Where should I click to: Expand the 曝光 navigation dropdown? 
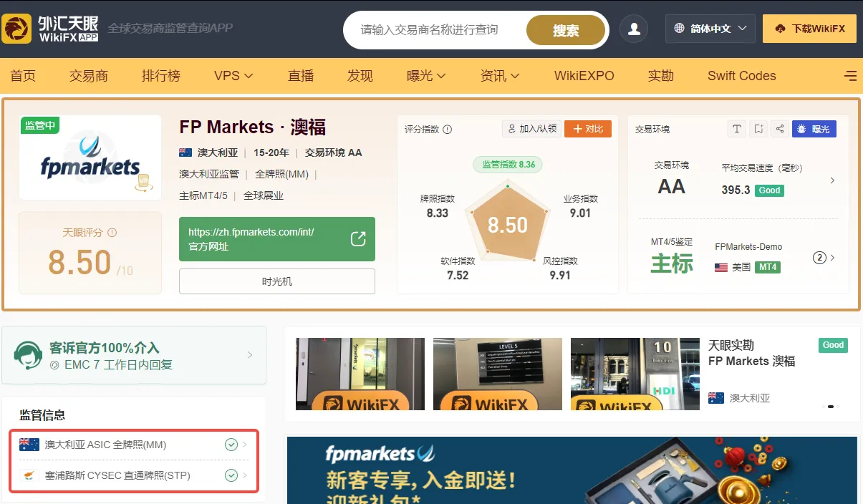(426, 76)
